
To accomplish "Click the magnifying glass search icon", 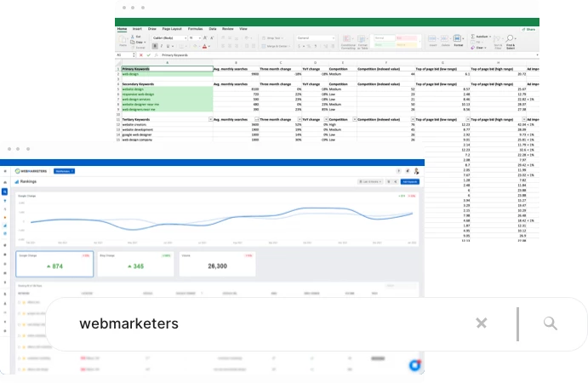I will [550, 323].
